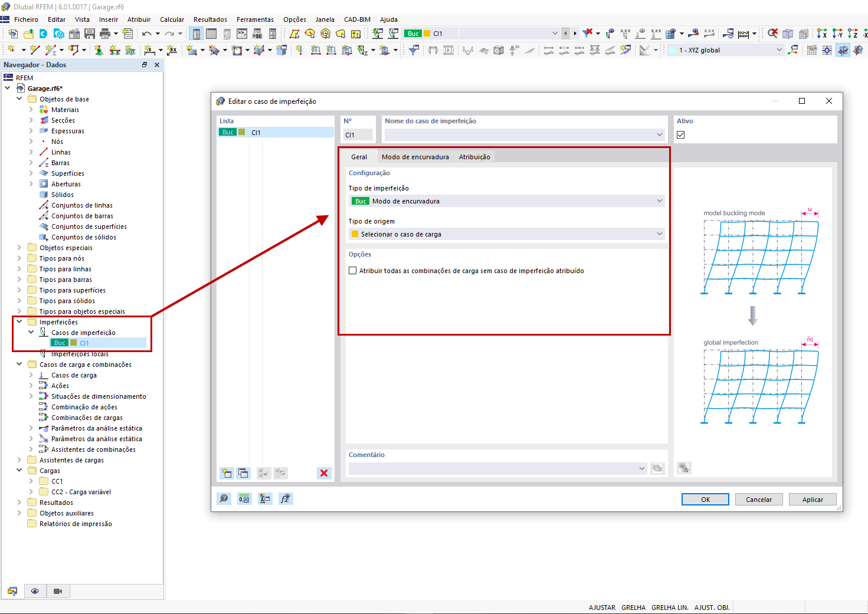868x614 pixels.
Task: Collapse the Imperfeições tree node
Action: click(x=19, y=321)
